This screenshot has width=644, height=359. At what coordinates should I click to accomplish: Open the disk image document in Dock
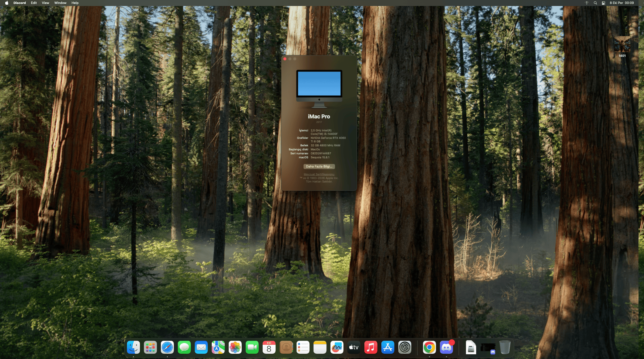(471, 347)
